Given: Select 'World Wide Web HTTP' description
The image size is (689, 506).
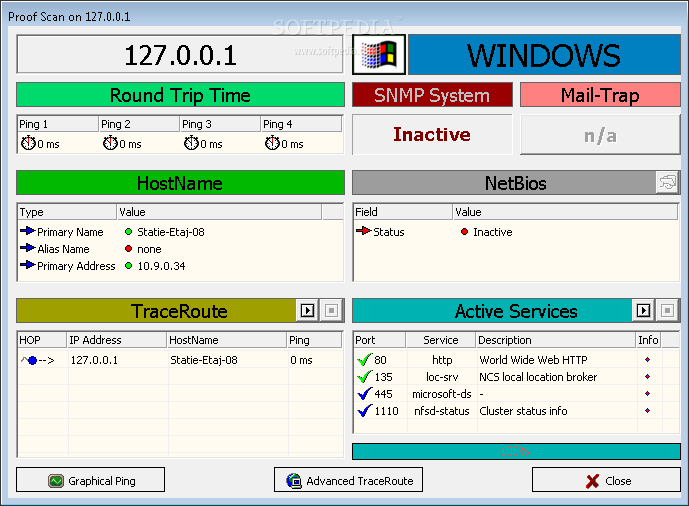Looking at the screenshot, I should coord(533,360).
